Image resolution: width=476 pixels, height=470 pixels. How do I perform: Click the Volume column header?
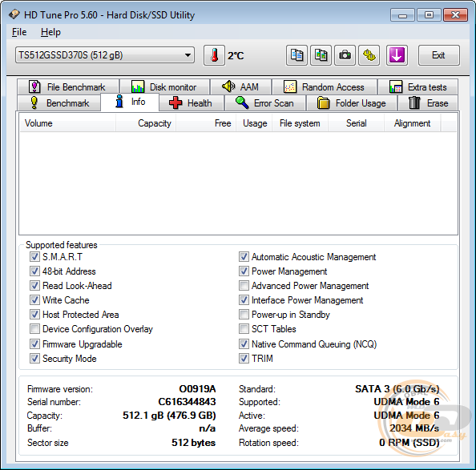67,123
